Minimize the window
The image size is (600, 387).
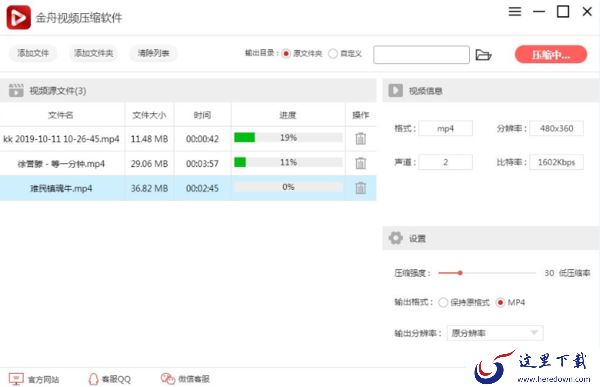pos(539,12)
